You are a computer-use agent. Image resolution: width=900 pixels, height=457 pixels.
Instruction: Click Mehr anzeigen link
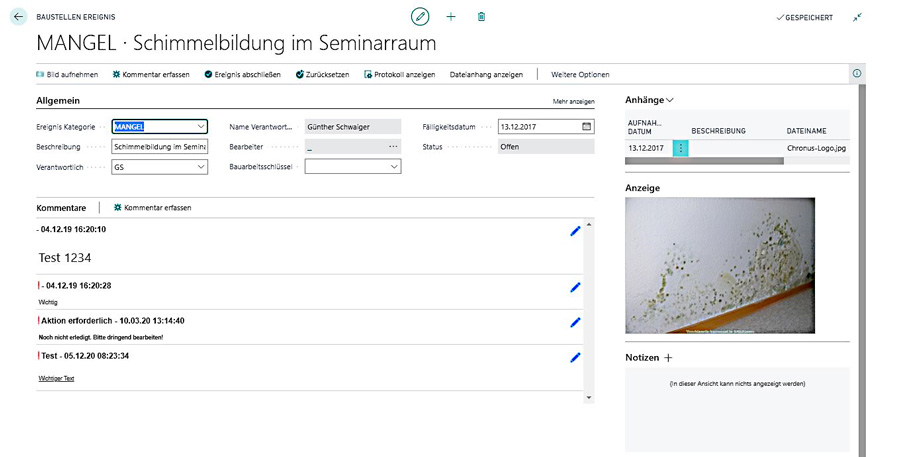[573, 102]
